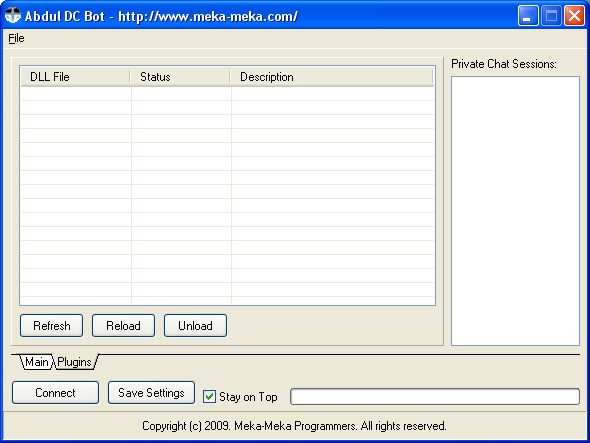Click the Connect button
This screenshot has height=443, width=590.
[55, 393]
